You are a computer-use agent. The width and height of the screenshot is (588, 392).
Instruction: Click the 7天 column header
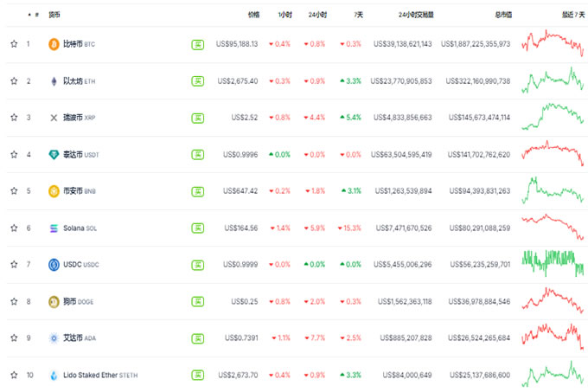(x=356, y=15)
